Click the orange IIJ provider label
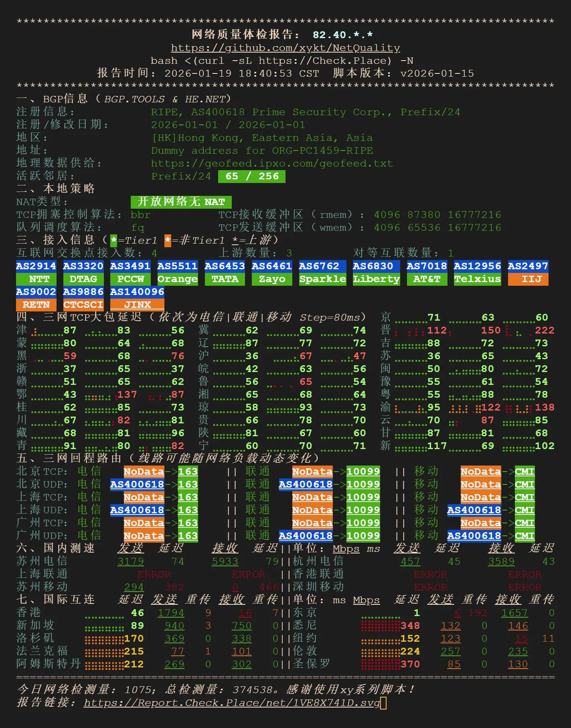 (x=528, y=279)
